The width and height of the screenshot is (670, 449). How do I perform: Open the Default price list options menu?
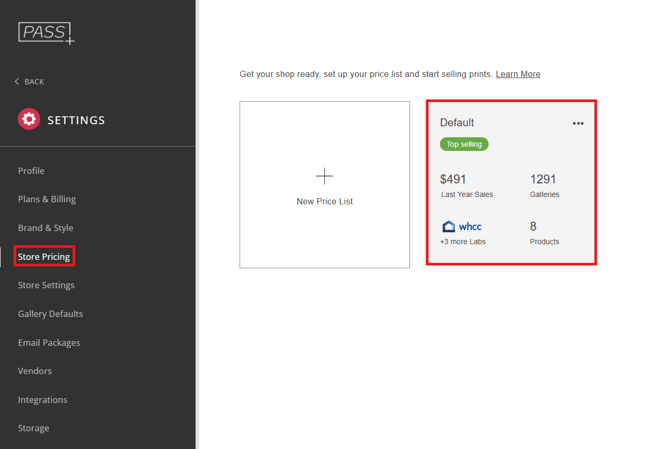(578, 124)
